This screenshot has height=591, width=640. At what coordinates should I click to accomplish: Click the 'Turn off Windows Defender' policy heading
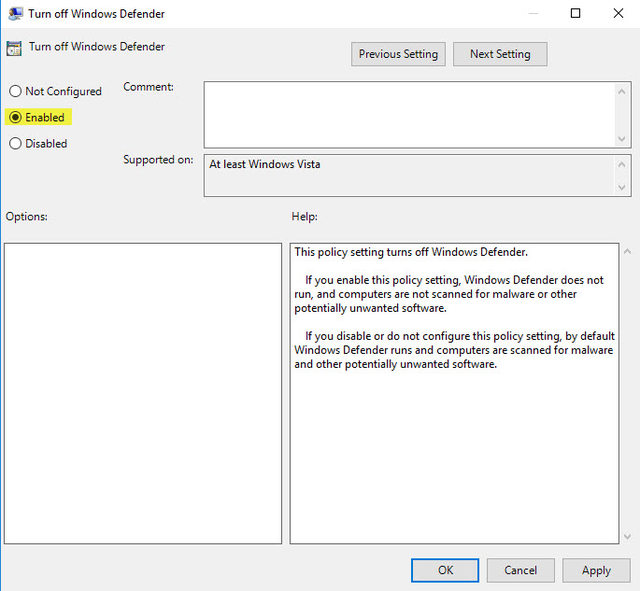(x=97, y=47)
